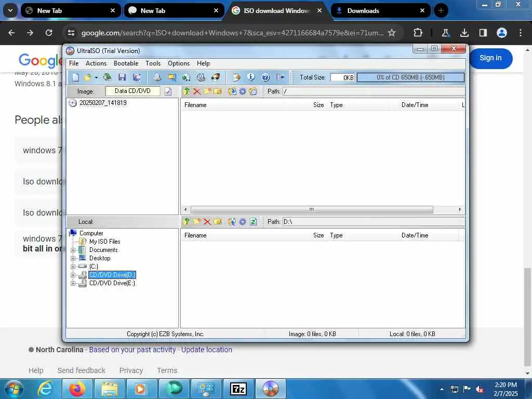Click the boot file disc-folder icon in image toolbar

pos(253,91)
